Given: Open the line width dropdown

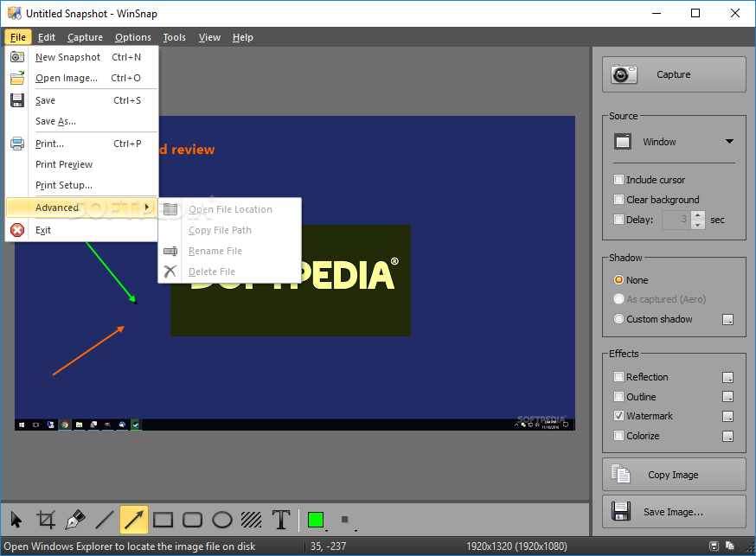Looking at the screenshot, I should (356, 530).
